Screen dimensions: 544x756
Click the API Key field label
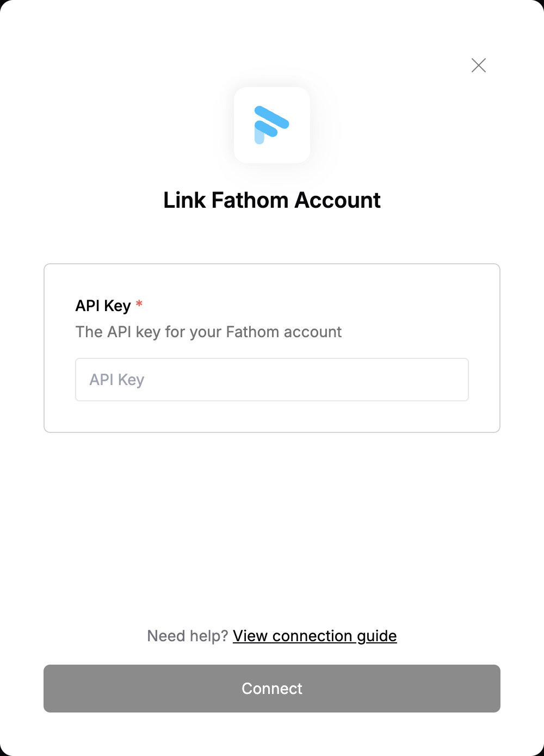[x=103, y=306]
